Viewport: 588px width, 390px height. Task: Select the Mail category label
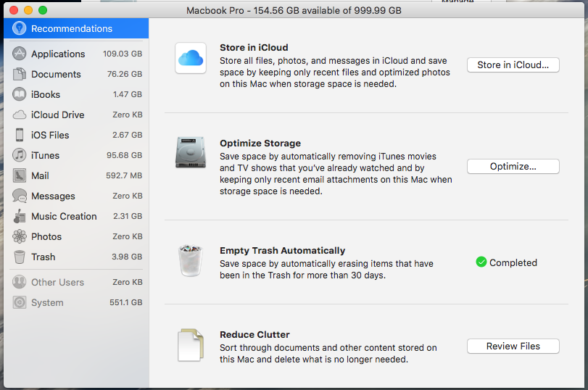pos(40,175)
